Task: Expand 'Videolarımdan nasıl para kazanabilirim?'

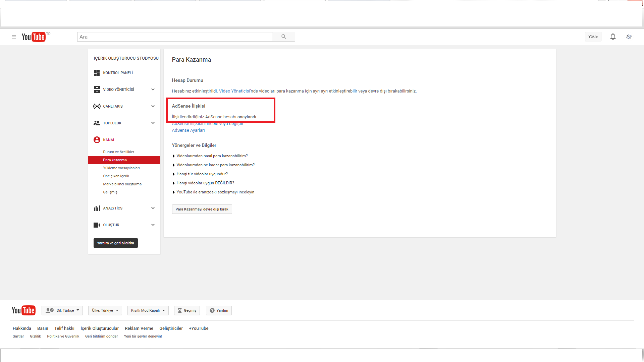Action: point(210,156)
